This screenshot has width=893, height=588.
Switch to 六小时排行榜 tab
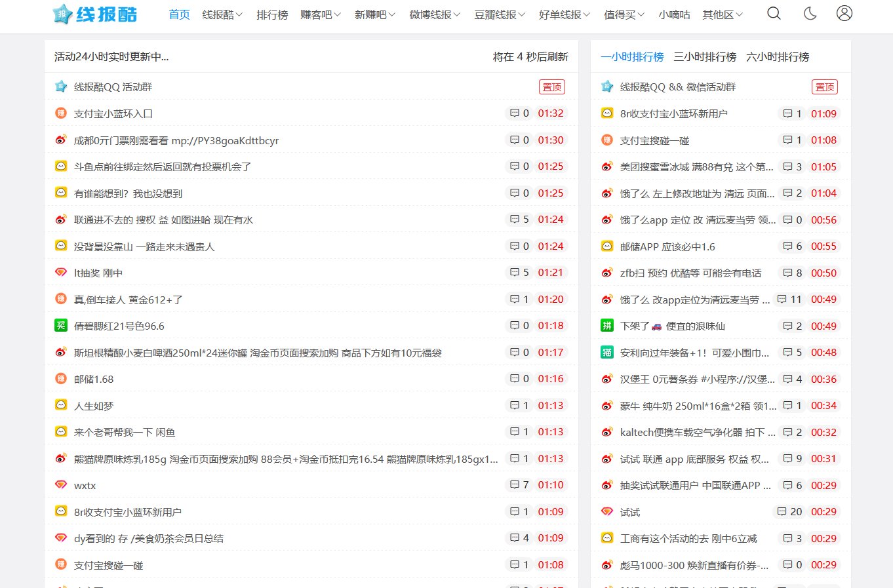778,57
